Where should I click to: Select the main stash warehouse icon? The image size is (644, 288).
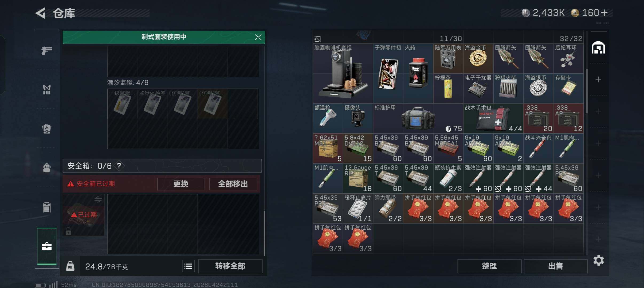click(598, 48)
